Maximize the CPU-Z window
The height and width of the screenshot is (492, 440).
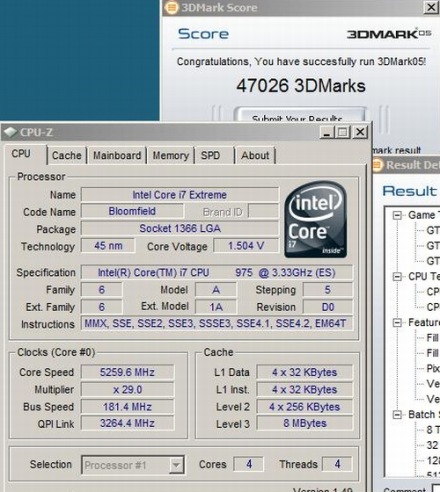(x=343, y=132)
